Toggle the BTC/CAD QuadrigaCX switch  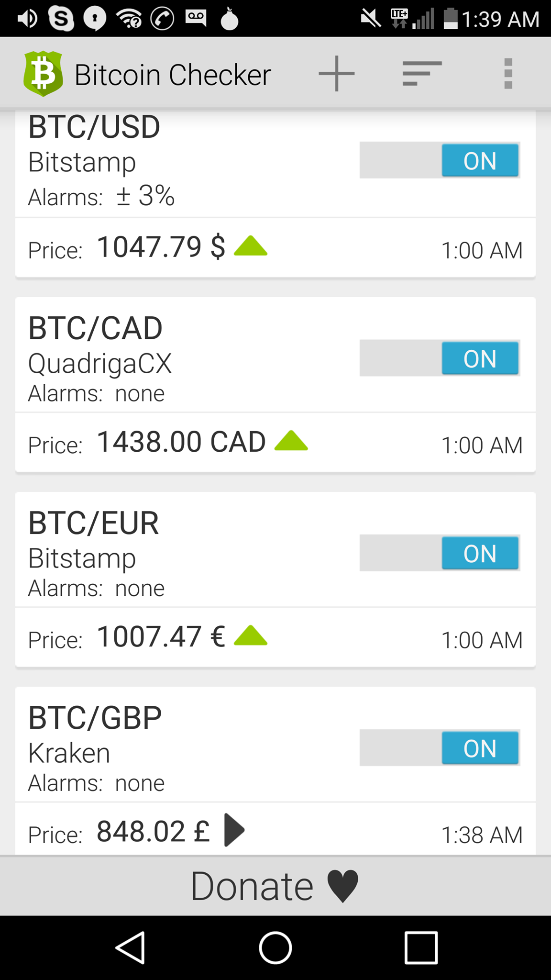pyautogui.click(x=440, y=358)
